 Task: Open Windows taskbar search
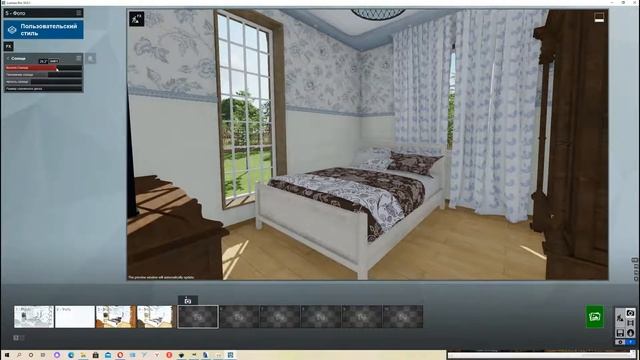point(19,355)
